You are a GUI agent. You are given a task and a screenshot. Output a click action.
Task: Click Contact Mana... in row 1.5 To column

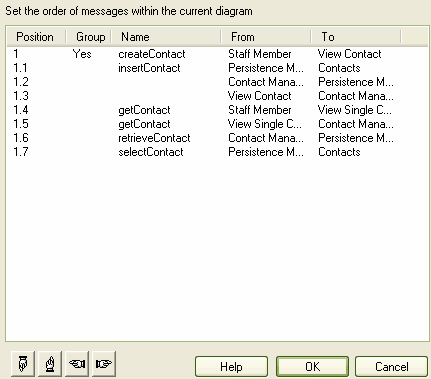pos(356,124)
